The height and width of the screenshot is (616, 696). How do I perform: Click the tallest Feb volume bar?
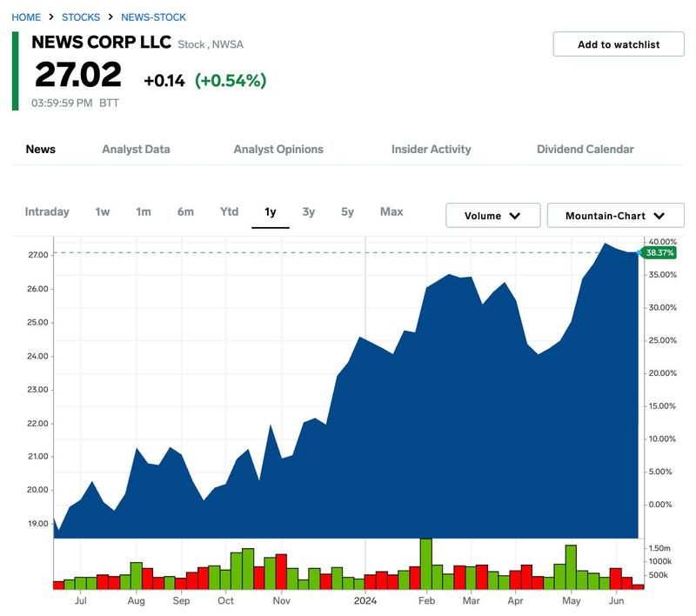point(425,564)
